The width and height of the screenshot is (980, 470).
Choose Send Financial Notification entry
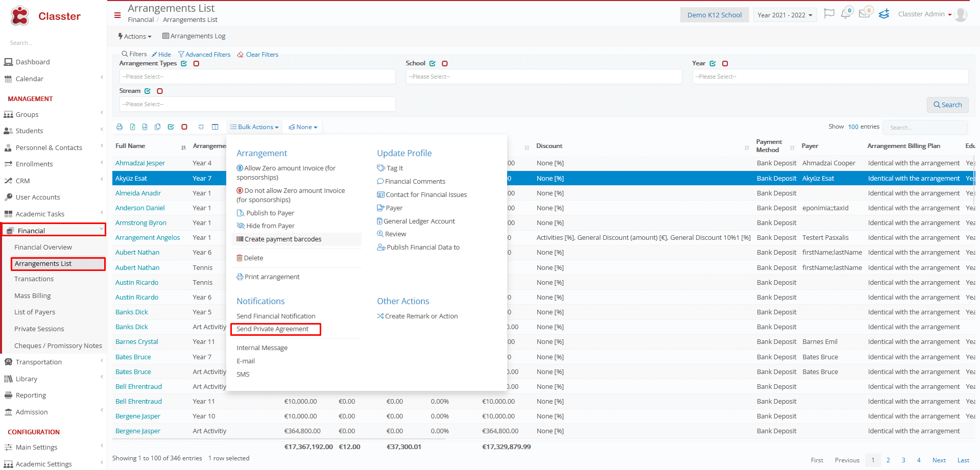[276, 316]
